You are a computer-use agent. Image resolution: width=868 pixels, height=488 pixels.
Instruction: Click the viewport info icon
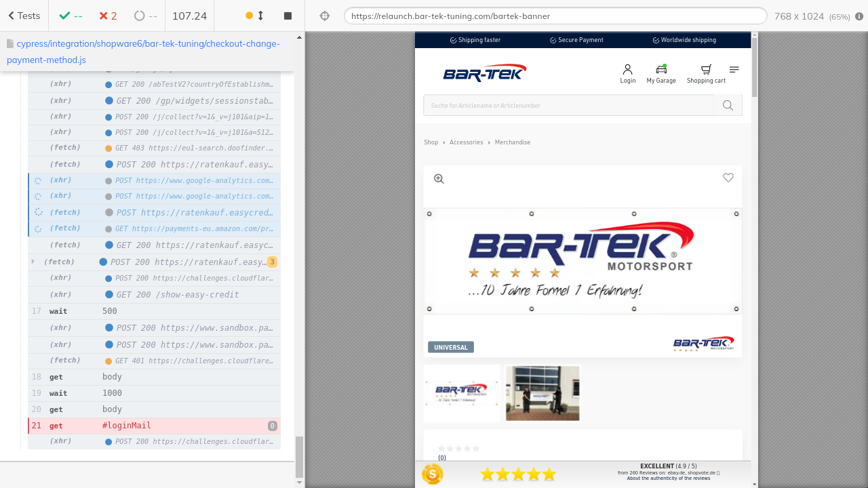(859, 16)
